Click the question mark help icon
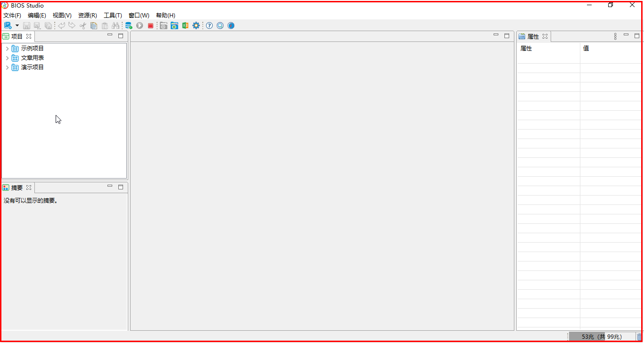Screen dimensions: 644x343 (209, 25)
